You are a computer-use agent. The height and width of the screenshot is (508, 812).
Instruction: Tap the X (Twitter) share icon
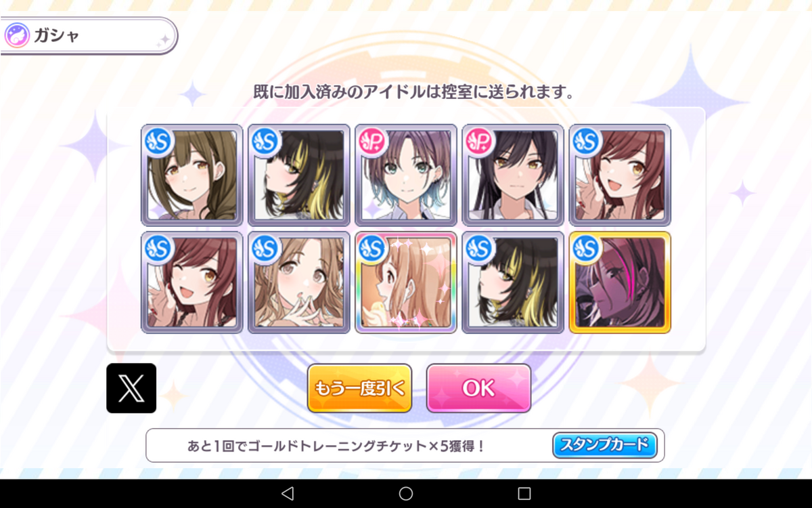click(x=131, y=388)
